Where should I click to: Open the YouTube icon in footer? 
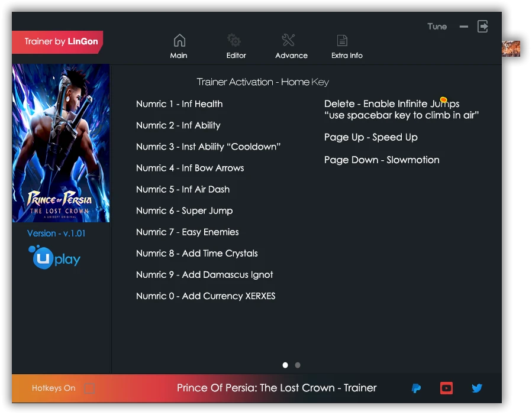click(x=446, y=388)
